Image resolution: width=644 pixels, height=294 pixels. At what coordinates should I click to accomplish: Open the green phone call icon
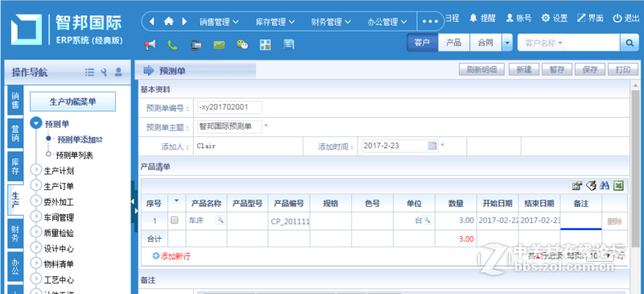(x=173, y=45)
